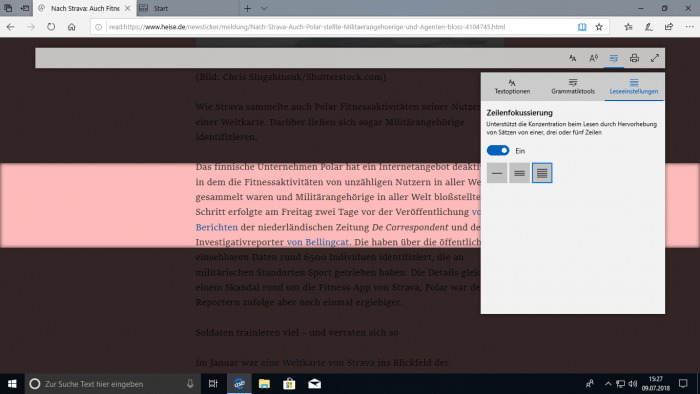Click the 'Zeilenfokussierung' heading text

click(520, 113)
